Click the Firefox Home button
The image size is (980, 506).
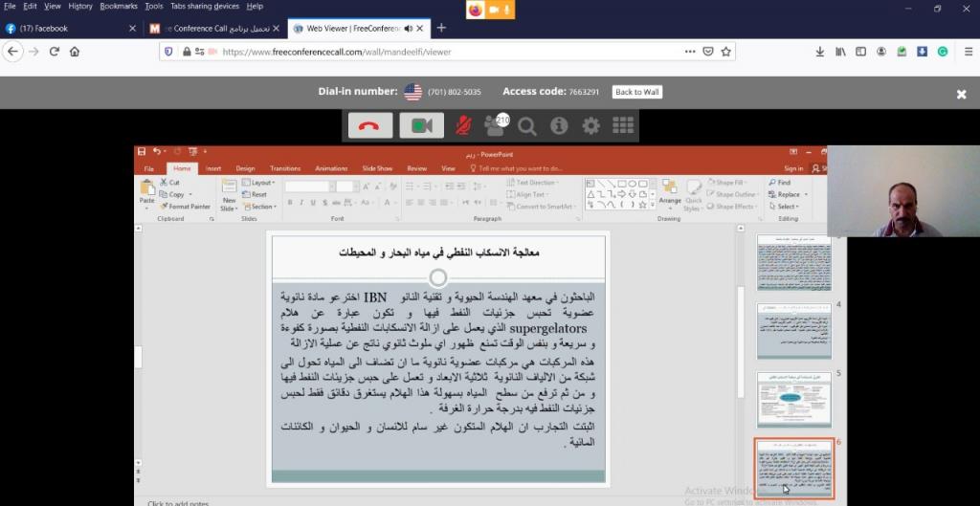pos(75,52)
